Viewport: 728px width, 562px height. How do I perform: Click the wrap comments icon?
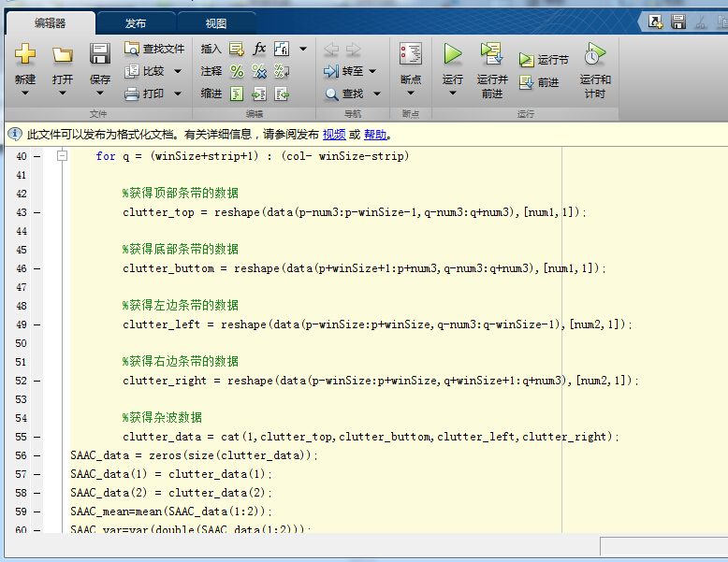pos(282,71)
